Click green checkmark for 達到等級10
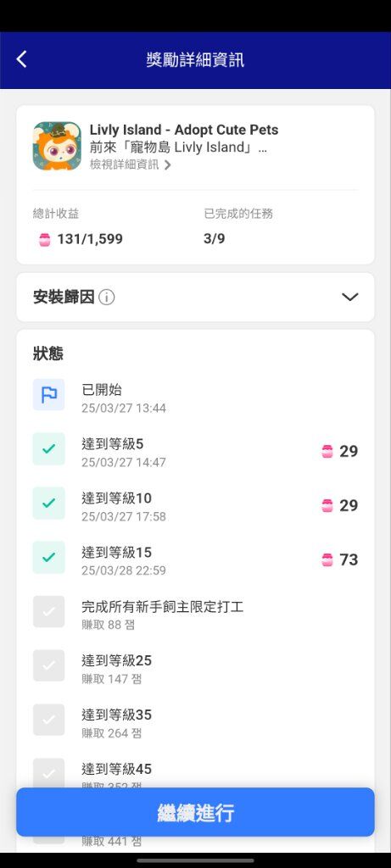The height and width of the screenshot is (868, 391). point(48,504)
